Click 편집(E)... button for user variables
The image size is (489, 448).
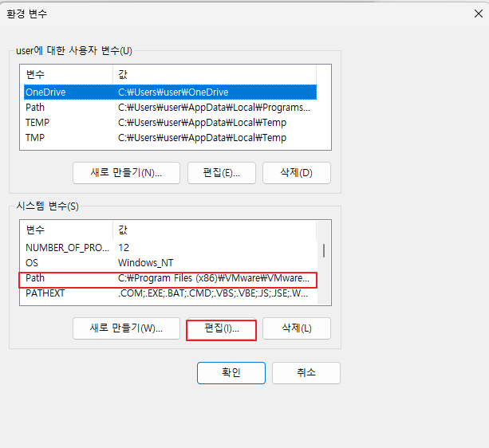click(x=222, y=173)
